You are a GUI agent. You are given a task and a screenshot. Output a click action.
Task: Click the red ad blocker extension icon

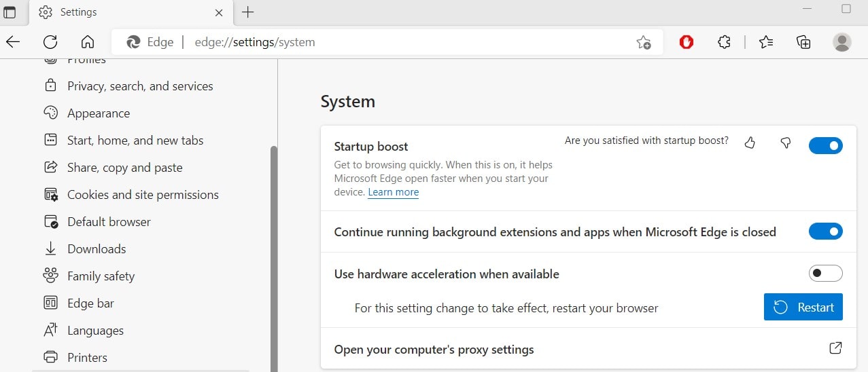[687, 42]
